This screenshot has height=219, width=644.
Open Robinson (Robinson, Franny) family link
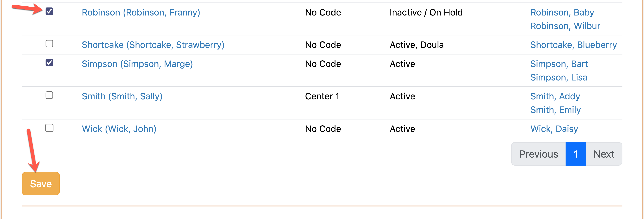point(141,12)
